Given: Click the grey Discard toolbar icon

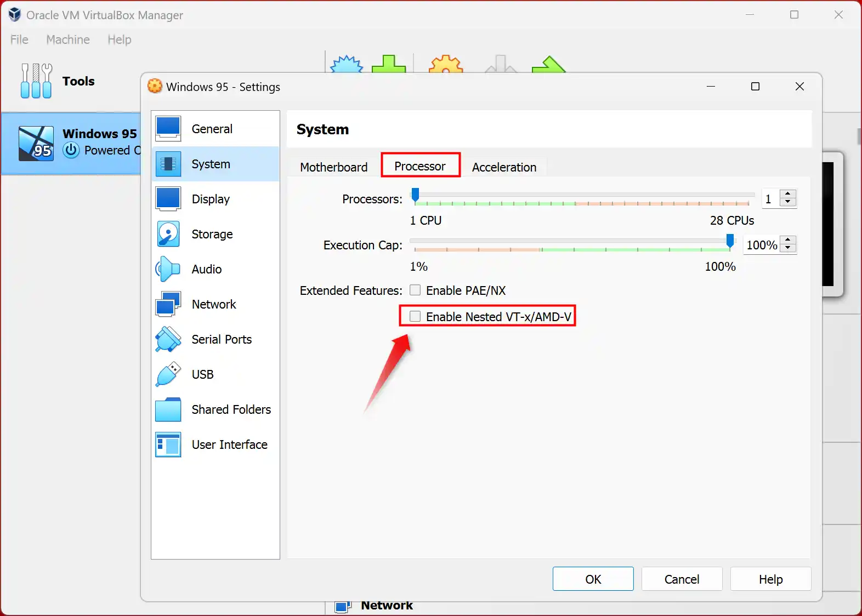Looking at the screenshot, I should point(501,64).
